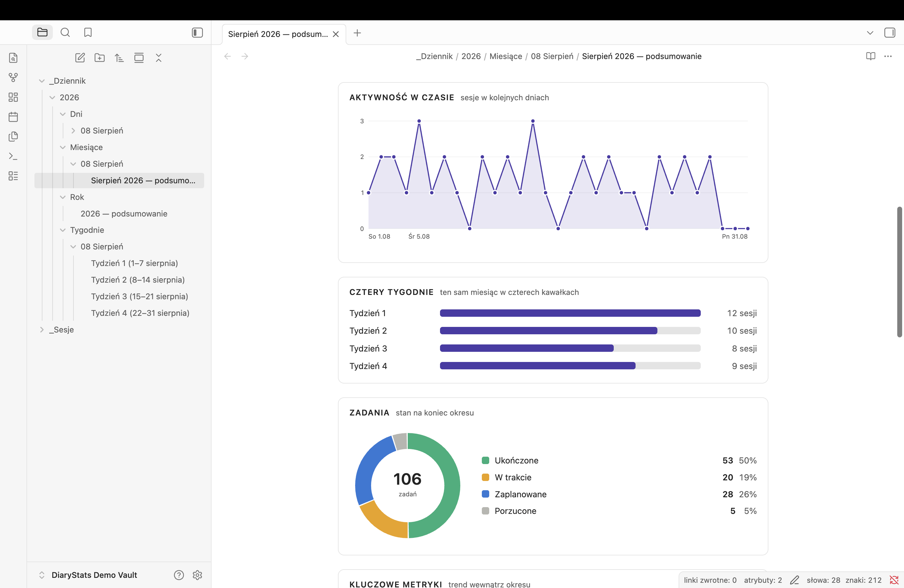Close the Sierpień 2026 tab
The width and height of the screenshot is (904, 588).
point(336,34)
